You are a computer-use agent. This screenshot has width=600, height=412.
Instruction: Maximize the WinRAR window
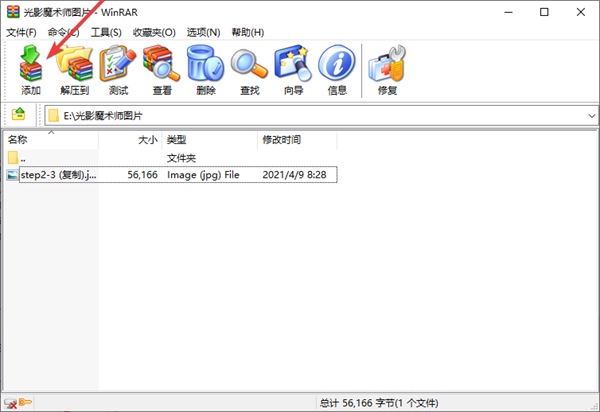pyautogui.click(x=544, y=12)
